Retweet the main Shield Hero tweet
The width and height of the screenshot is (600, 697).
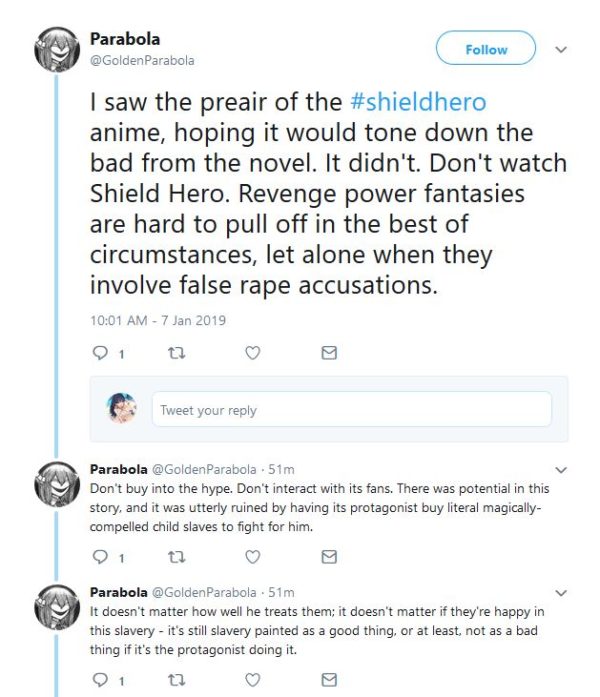(x=176, y=352)
